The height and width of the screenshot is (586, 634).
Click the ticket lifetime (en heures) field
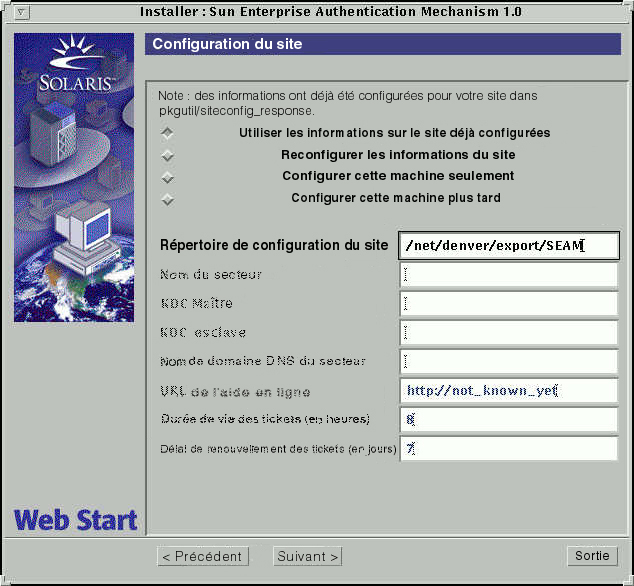coord(509,420)
